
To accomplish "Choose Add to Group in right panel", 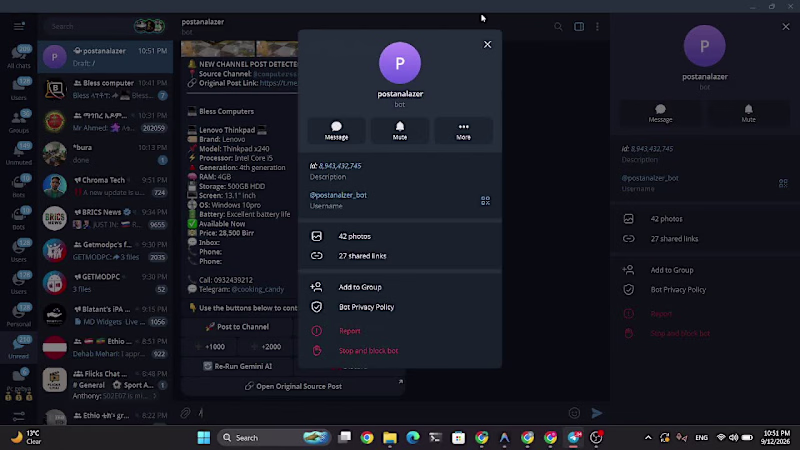I will click(705, 270).
